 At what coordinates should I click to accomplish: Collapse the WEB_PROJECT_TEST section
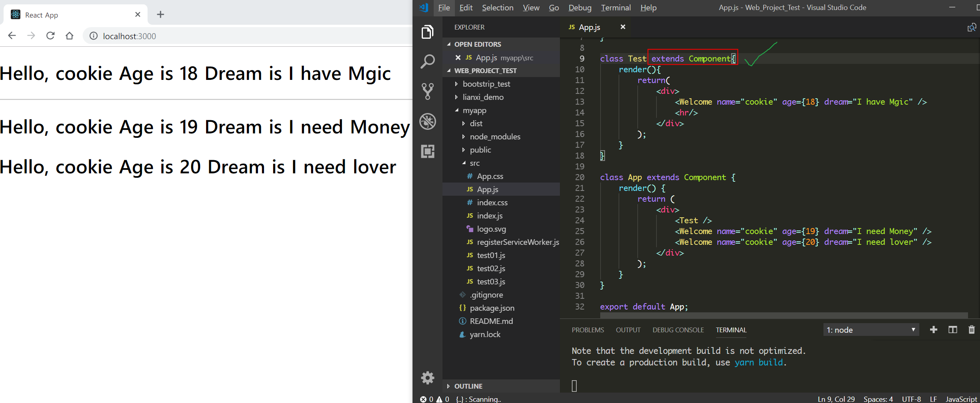[x=501, y=71]
